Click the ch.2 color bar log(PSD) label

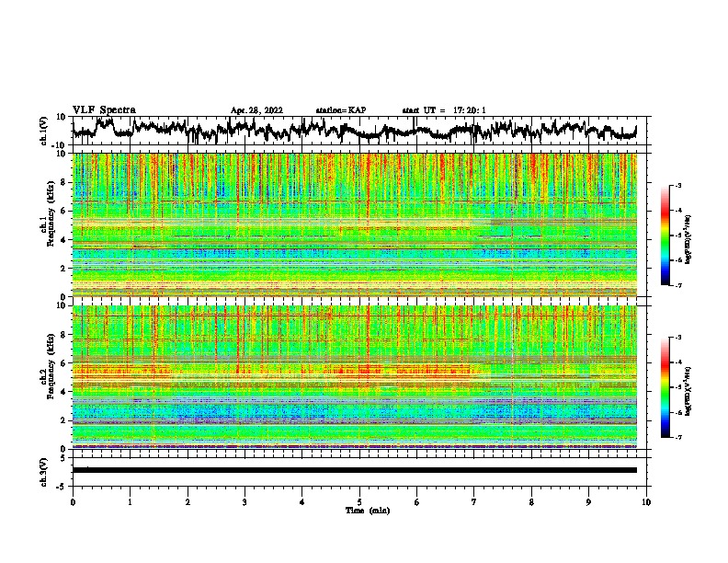[x=688, y=391]
